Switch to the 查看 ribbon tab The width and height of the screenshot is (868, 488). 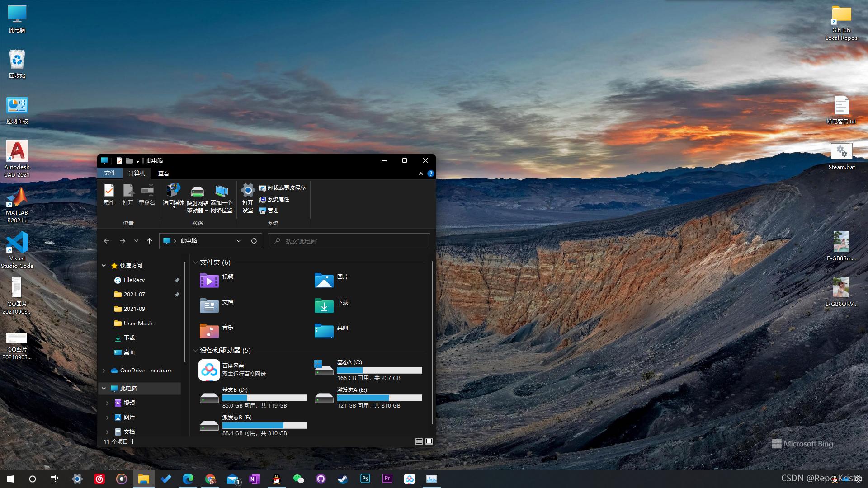pyautogui.click(x=163, y=173)
